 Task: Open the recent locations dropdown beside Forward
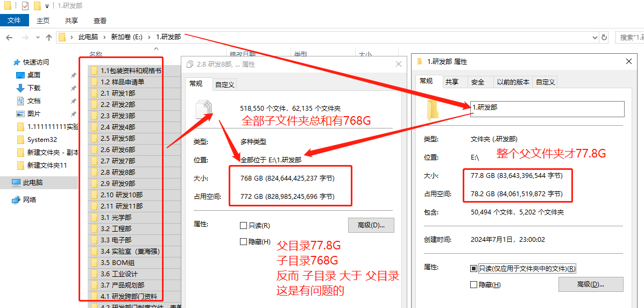(x=38, y=37)
